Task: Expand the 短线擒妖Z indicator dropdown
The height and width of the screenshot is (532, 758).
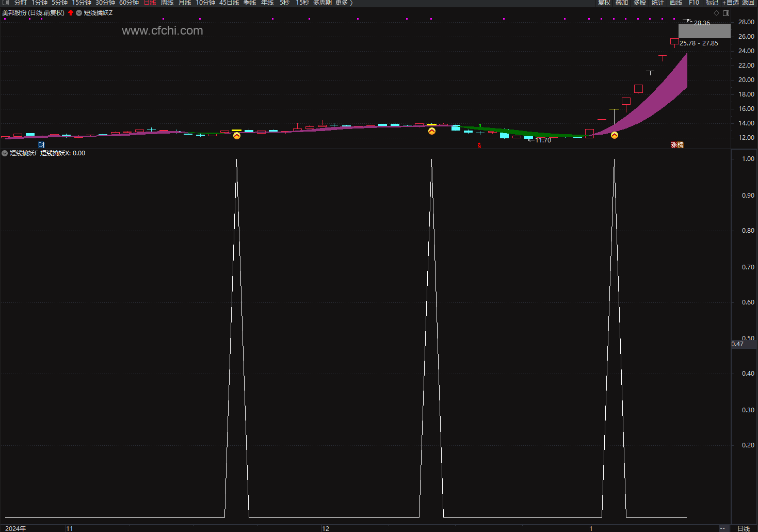Action: click(x=79, y=13)
